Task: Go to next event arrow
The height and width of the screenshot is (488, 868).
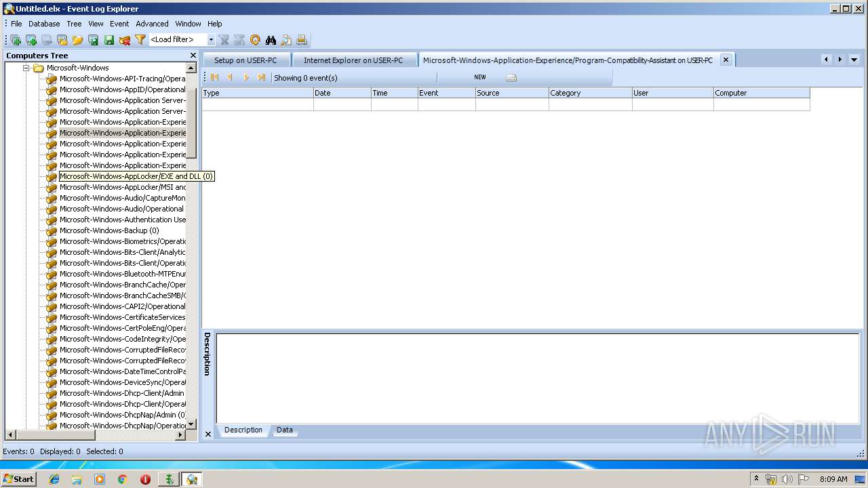Action: click(246, 77)
